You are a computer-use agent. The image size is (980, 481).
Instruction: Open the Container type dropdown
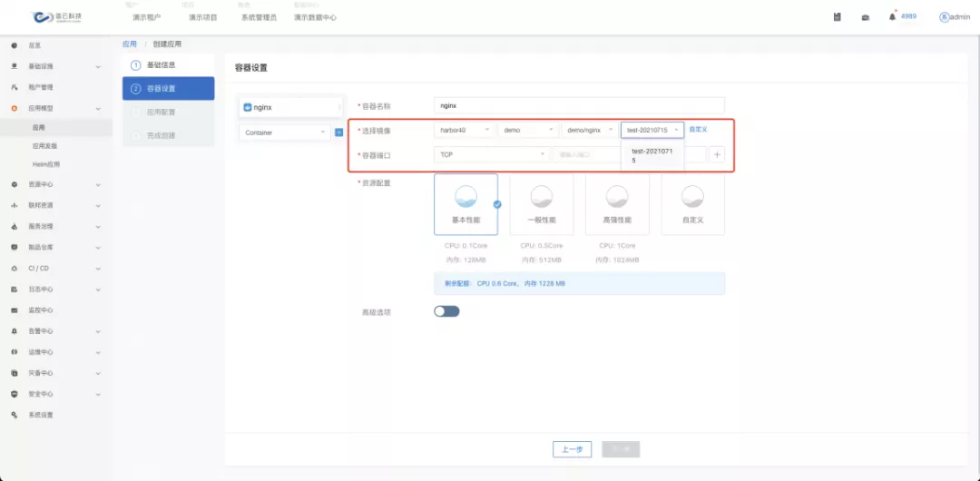point(285,133)
